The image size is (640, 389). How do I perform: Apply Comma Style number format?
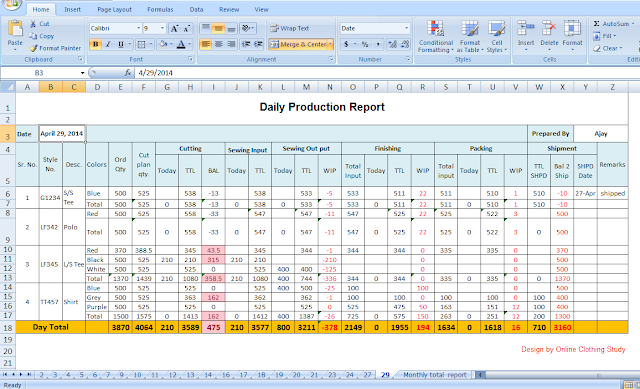point(378,44)
